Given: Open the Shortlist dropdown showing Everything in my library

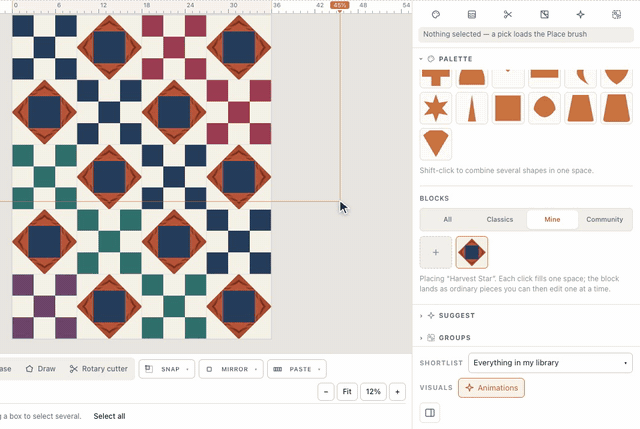Looking at the screenshot, I should 550,363.
